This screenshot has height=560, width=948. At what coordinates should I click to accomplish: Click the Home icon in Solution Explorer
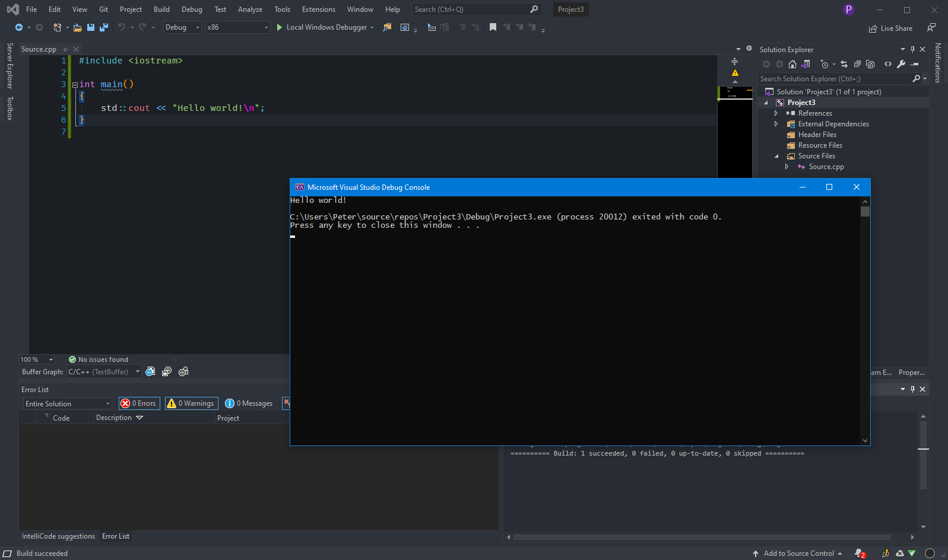792,64
